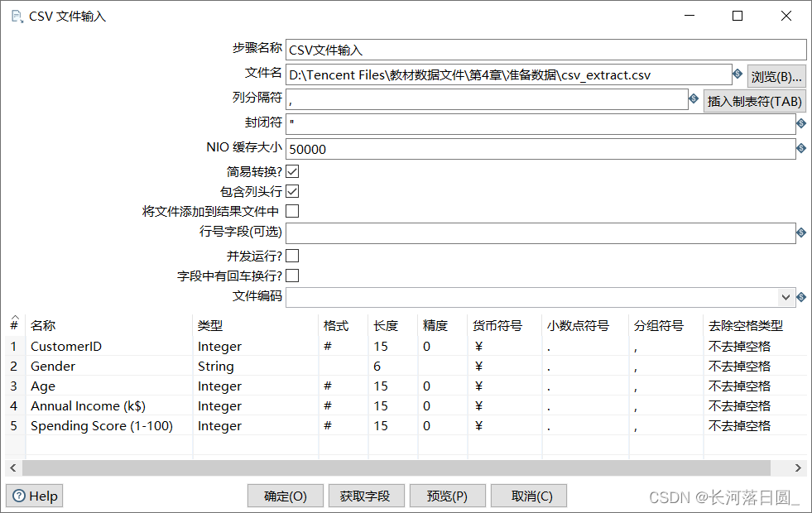The image size is (812, 513).
Task: Uncheck the 简易转换 checkbox
Action: pyautogui.click(x=291, y=171)
